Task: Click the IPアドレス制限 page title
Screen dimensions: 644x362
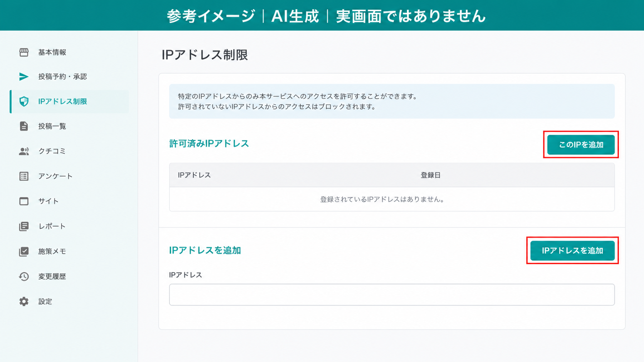Action: click(x=205, y=55)
